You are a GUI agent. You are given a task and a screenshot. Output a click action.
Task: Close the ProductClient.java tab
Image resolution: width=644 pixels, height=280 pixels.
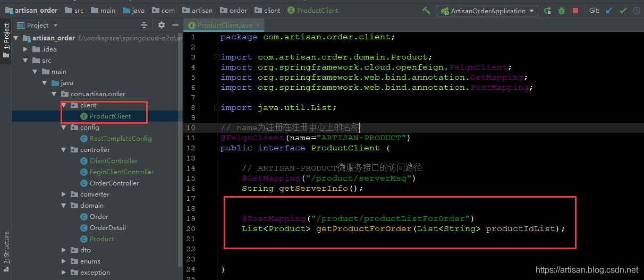point(258,25)
